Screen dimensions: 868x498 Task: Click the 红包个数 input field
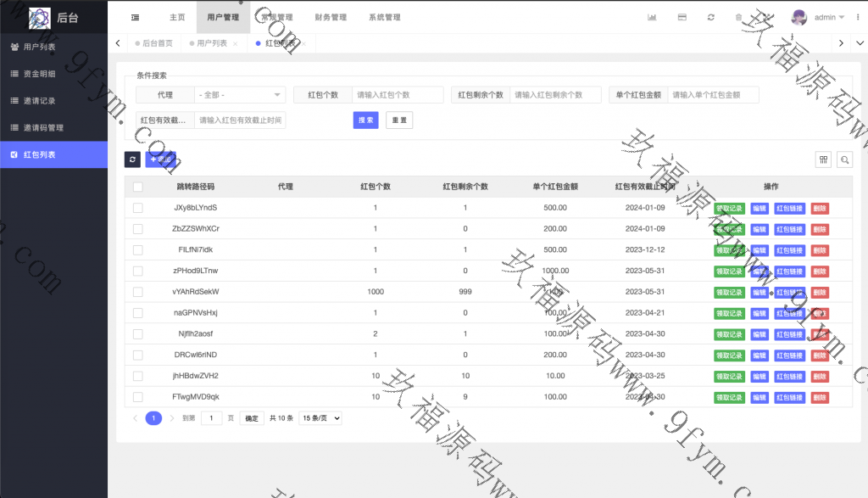coord(398,95)
